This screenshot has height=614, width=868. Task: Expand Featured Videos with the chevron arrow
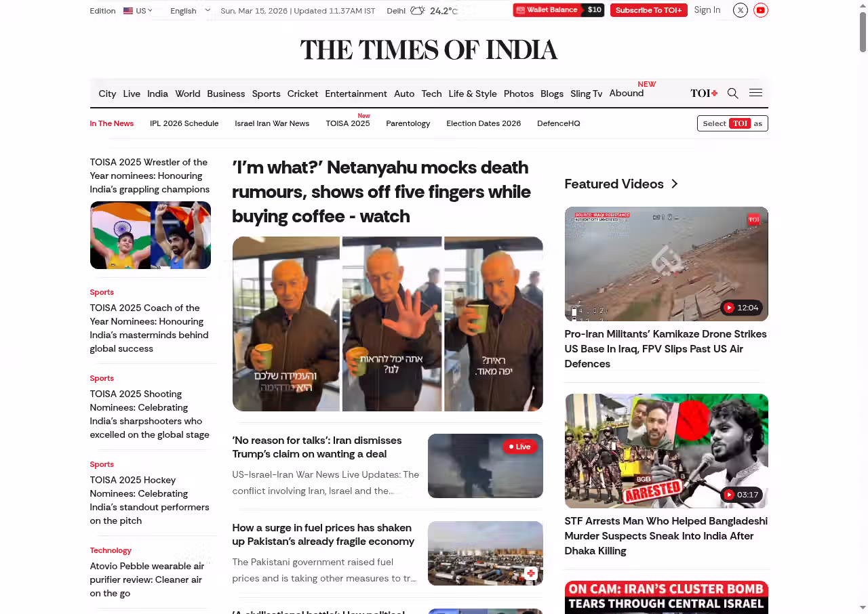[x=674, y=184]
